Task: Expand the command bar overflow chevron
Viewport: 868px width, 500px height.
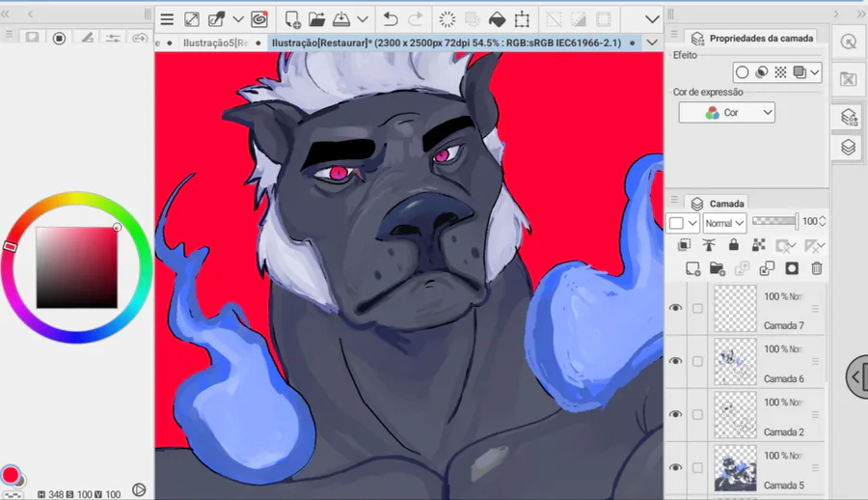Action: coord(652,20)
